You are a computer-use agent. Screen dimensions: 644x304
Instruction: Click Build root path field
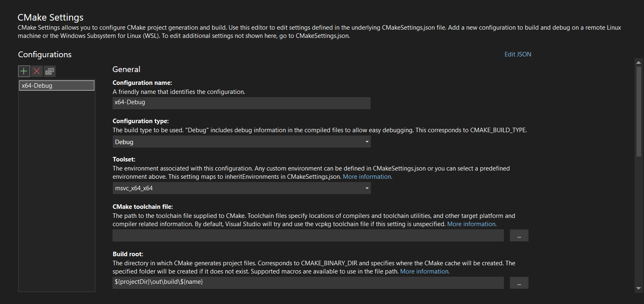click(308, 283)
